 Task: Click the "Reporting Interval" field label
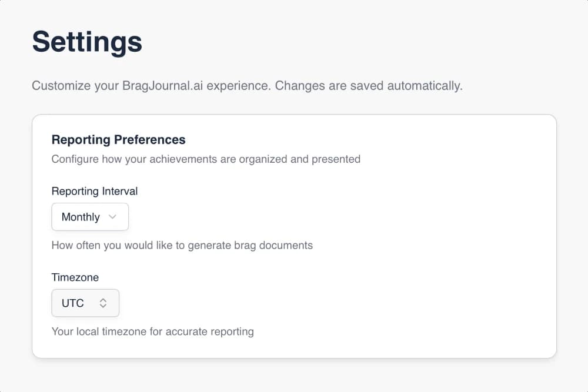click(x=95, y=191)
